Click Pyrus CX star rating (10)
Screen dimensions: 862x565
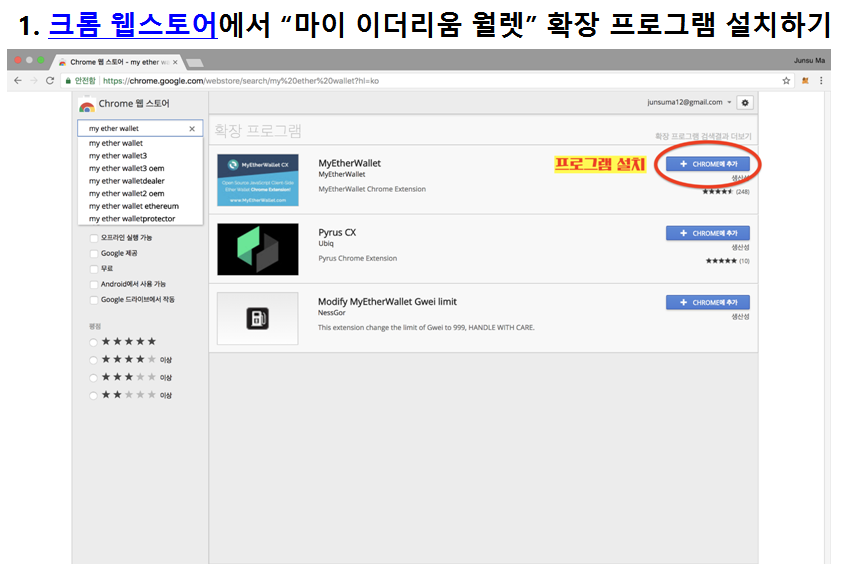tap(727, 261)
